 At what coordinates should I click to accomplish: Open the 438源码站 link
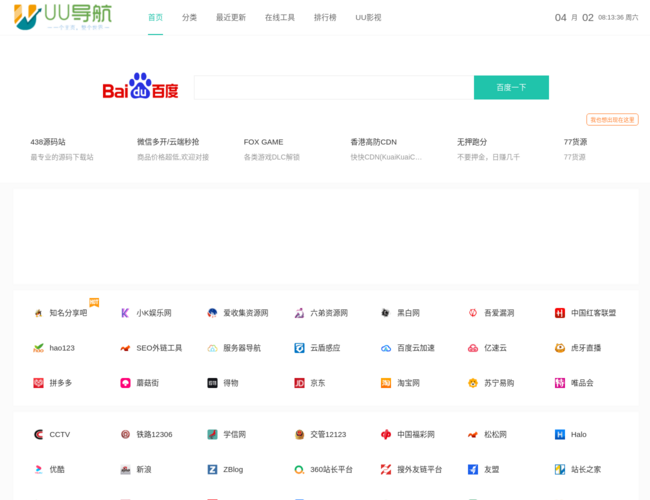48,142
